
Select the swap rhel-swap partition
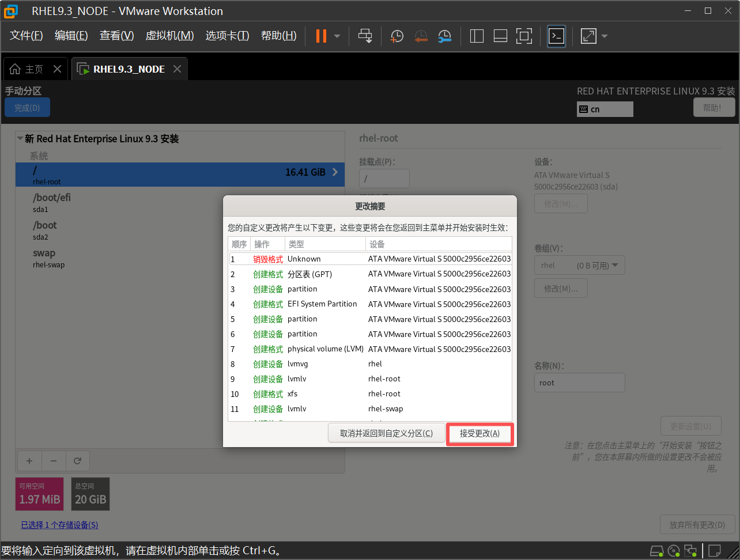[180, 258]
